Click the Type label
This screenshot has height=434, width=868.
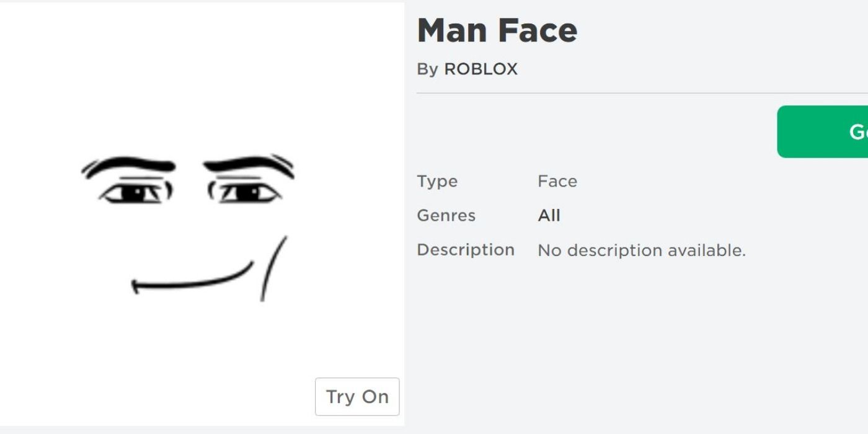(x=437, y=182)
